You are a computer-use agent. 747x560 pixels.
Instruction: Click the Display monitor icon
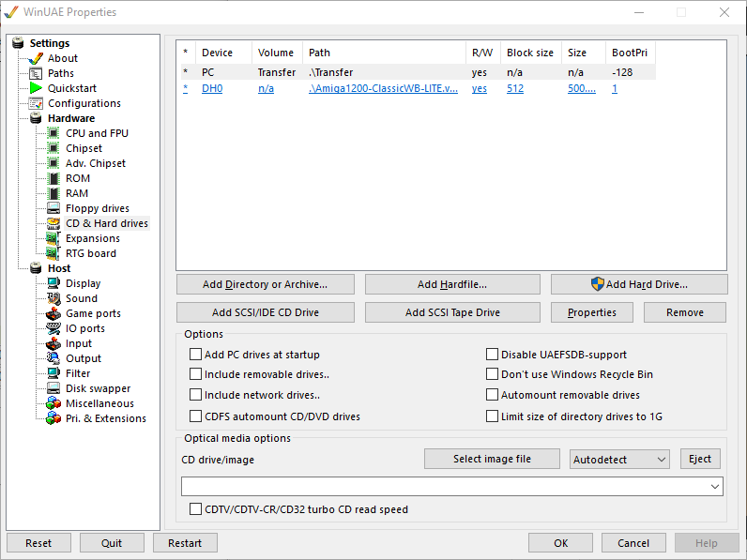53,283
